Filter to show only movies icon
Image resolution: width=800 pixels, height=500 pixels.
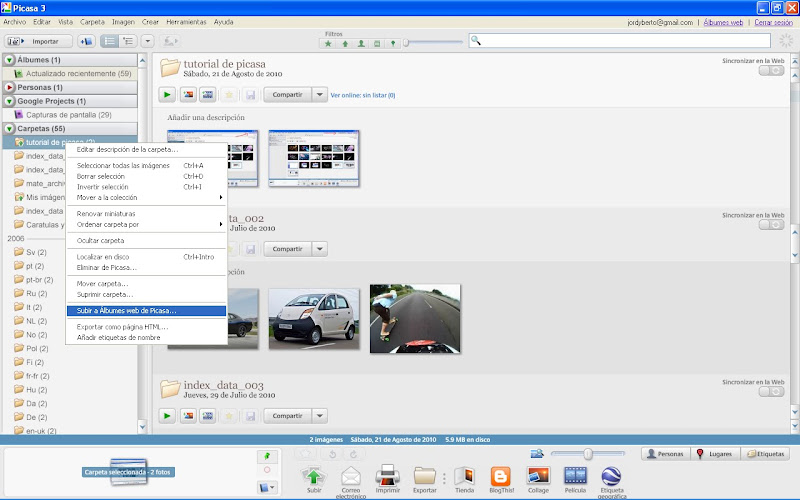tap(377, 44)
